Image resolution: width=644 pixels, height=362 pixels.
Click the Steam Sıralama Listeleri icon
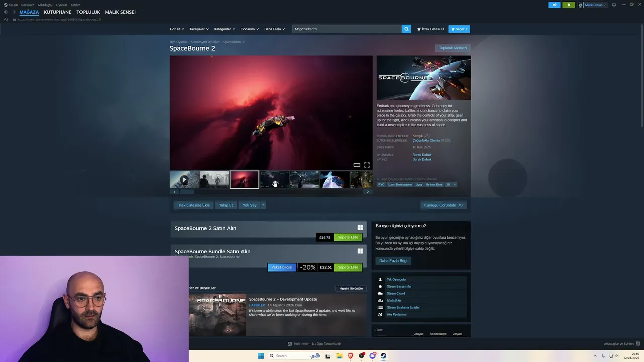tap(380, 307)
